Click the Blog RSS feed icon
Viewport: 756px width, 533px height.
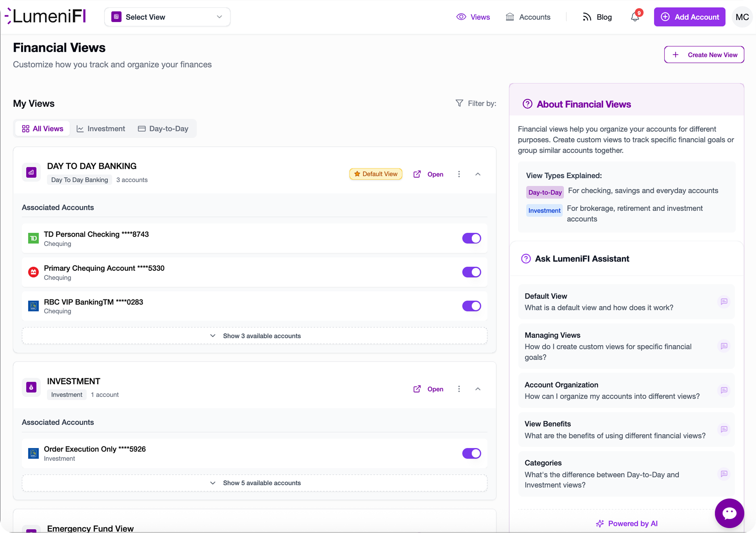(587, 17)
